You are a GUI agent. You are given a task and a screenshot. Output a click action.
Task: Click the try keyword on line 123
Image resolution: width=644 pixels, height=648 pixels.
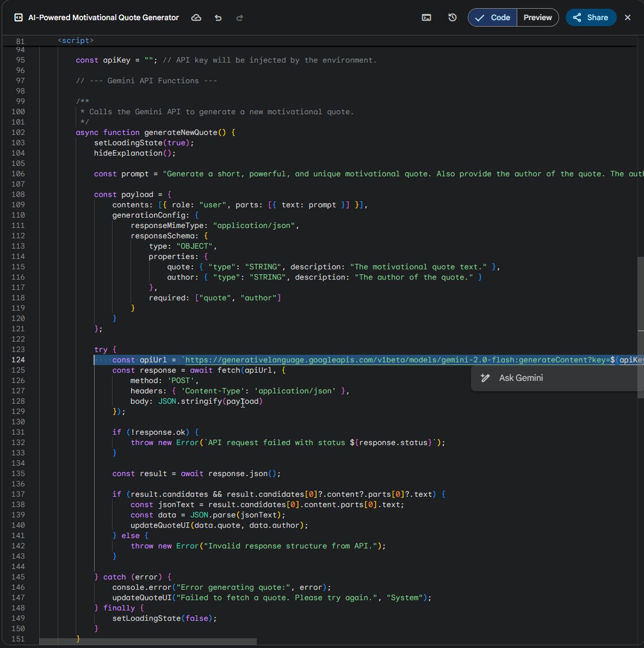click(101, 349)
